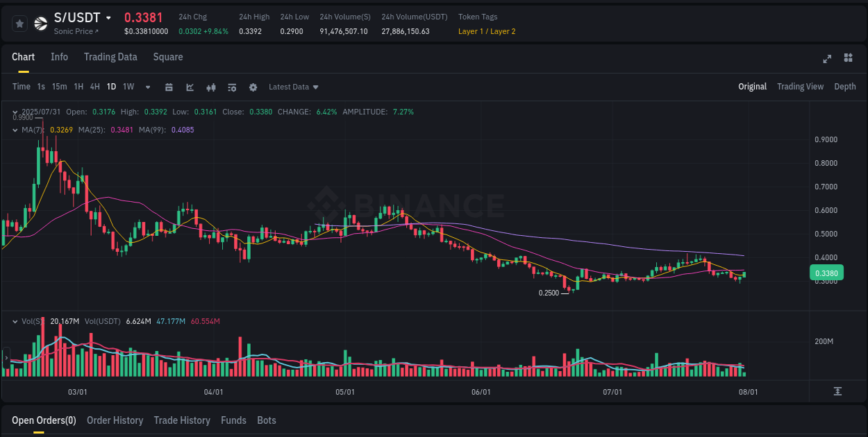Open the S/USDT pair selector dropdown

coord(109,17)
